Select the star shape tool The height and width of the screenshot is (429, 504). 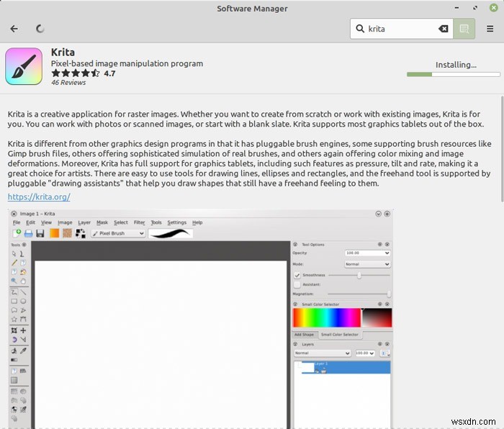(x=14, y=319)
